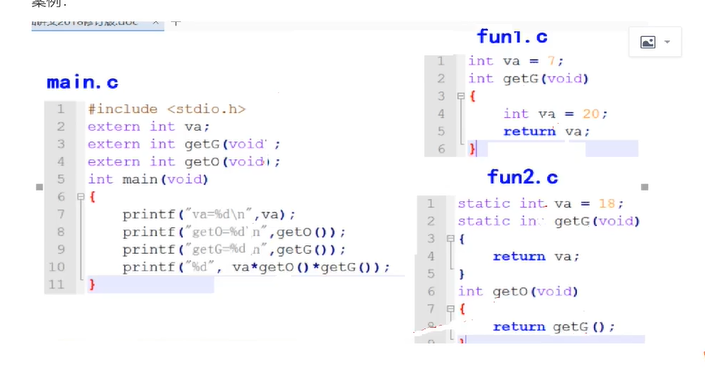Image resolution: width=705 pixels, height=372 pixels.
Task: Place cursor on #include <stdio.h> line
Action: (167, 109)
